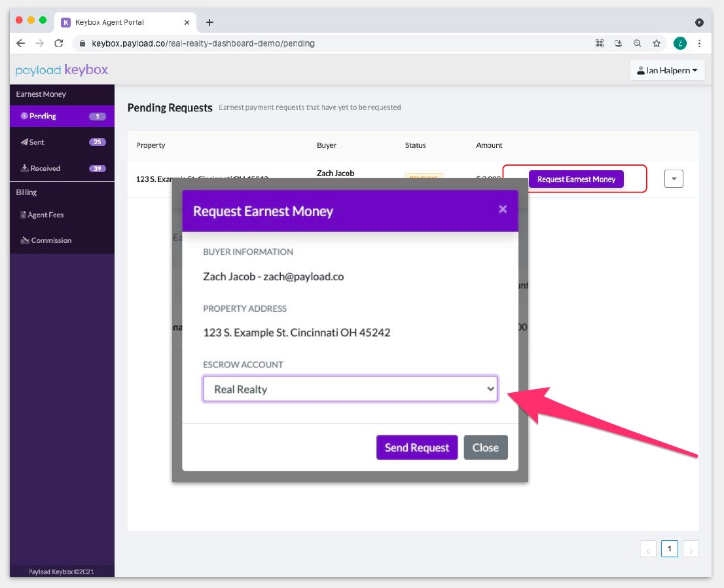The width and height of the screenshot is (724, 588).
Task: Click the Send Request button
Action: [416, 447]
